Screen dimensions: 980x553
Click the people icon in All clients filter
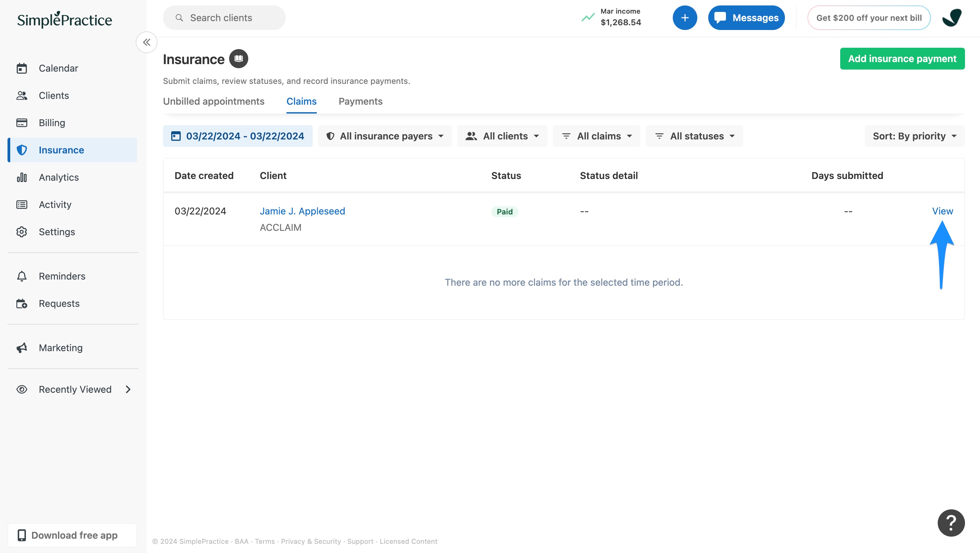pos(471,136)
